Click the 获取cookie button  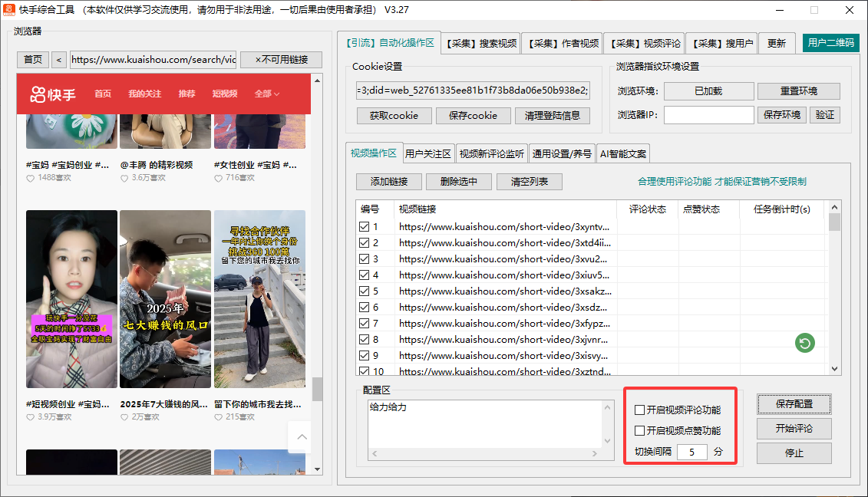click(x=394, y=116)
